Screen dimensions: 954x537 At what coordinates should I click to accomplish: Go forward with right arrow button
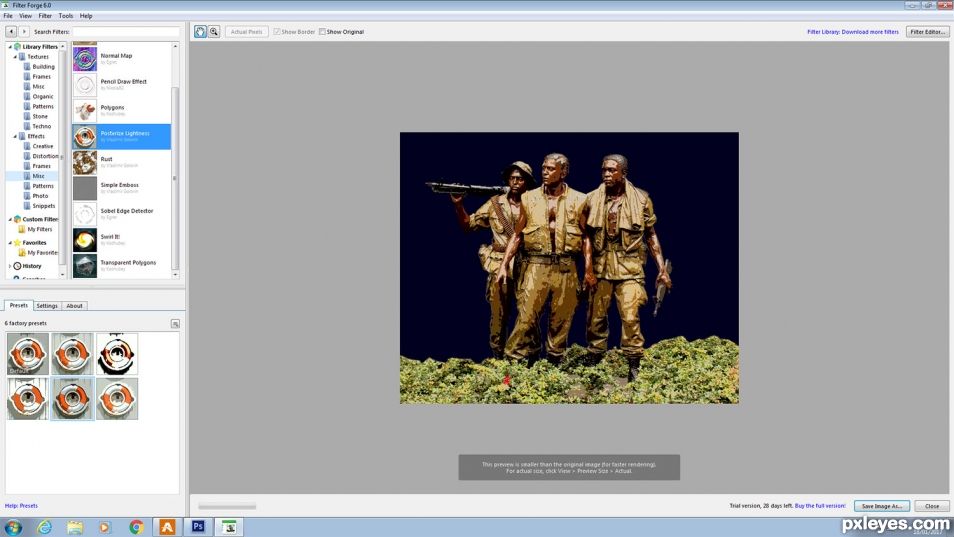tap(24, 32)
